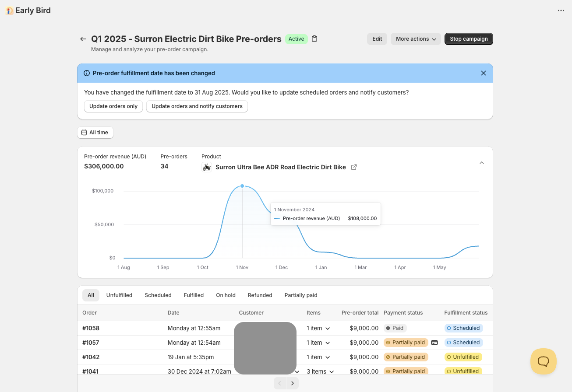This screenshot has width=572, height=392.
Task: Click the Surron dirt bike product thumbnail
Action: click(x=207, y=167)
